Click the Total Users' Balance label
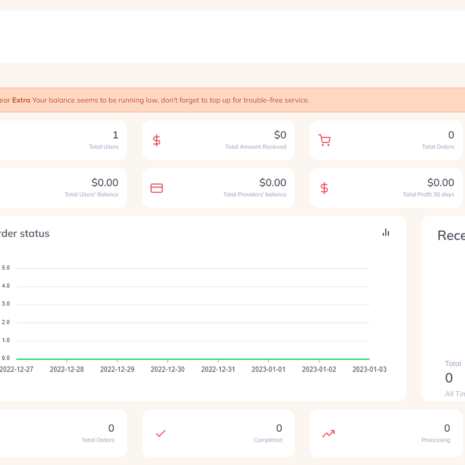The image size is (465, 465). click(92, 194)
